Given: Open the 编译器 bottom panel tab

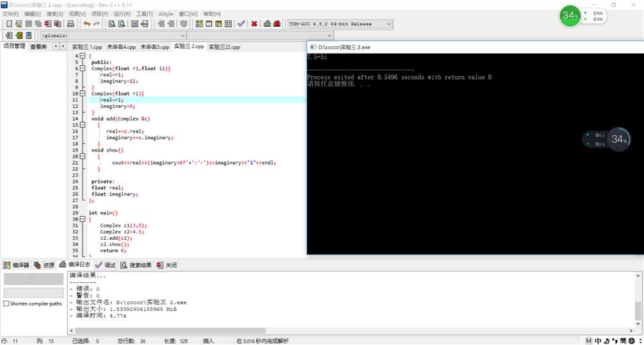Looking at the screenshot, I should 16,265.
